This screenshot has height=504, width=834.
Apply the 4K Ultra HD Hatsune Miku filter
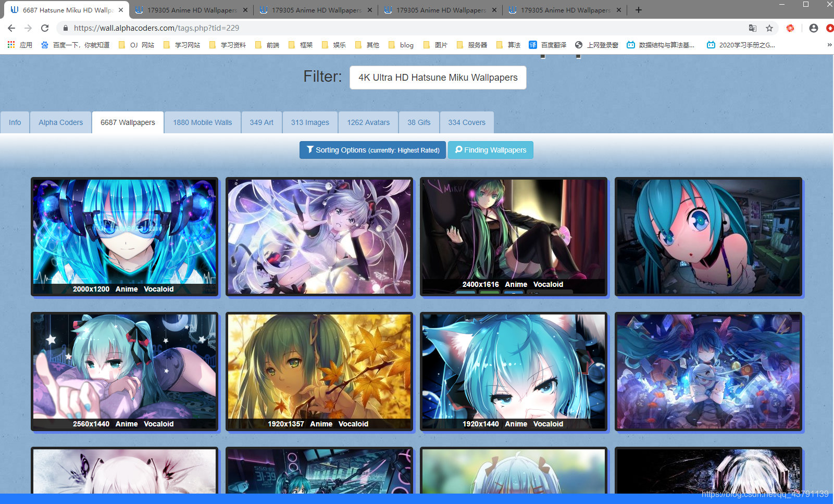438,78
